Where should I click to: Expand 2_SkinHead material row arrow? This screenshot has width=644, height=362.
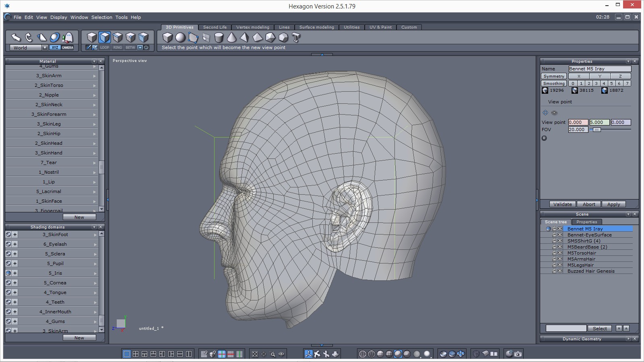tap(95, 143)
